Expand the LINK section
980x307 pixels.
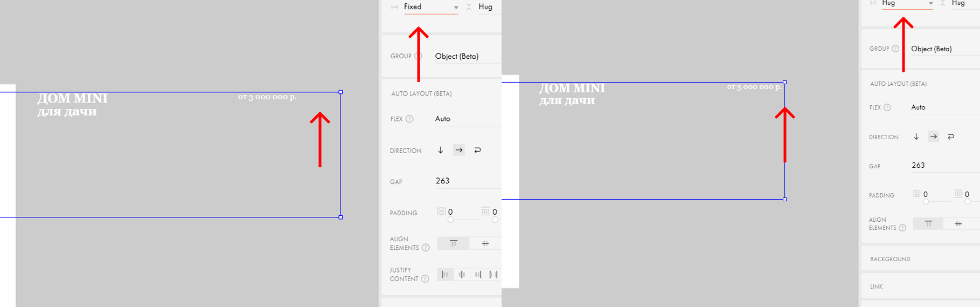pos(921,286)
